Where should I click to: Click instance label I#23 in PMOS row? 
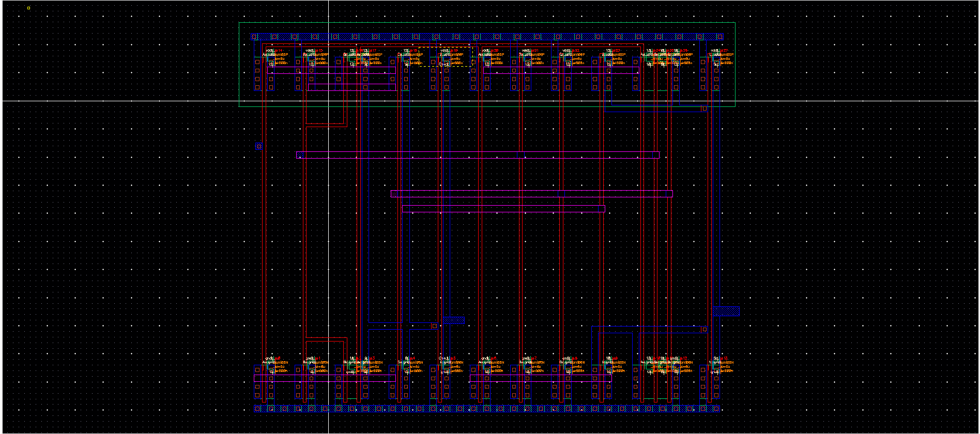[x=616, y=51]
